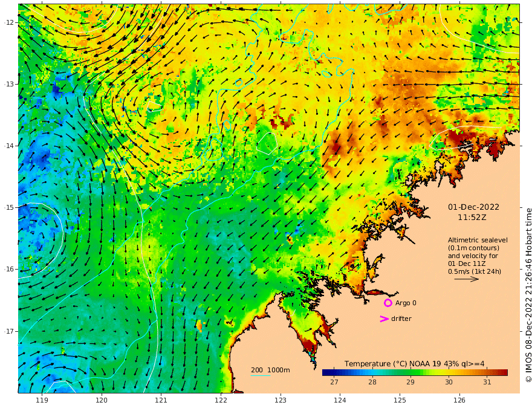
Task: Click longitude axis label 119
Action: [42, 400]
